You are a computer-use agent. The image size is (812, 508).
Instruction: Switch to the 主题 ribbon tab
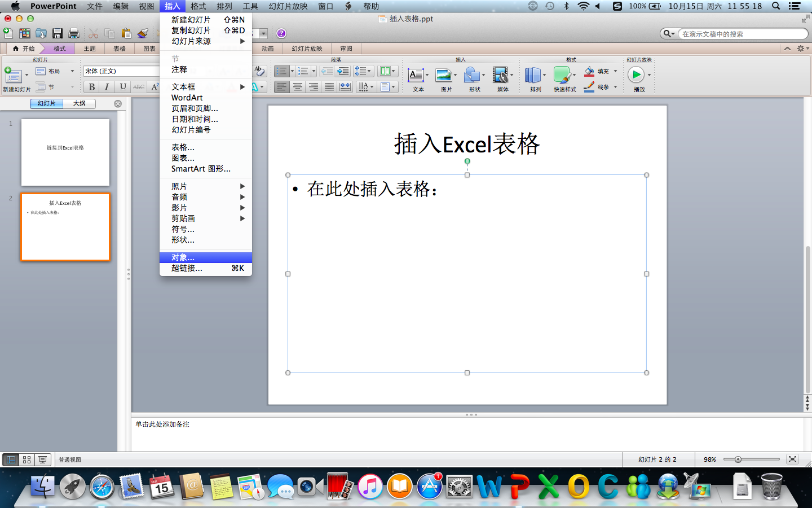click(90, 49)
